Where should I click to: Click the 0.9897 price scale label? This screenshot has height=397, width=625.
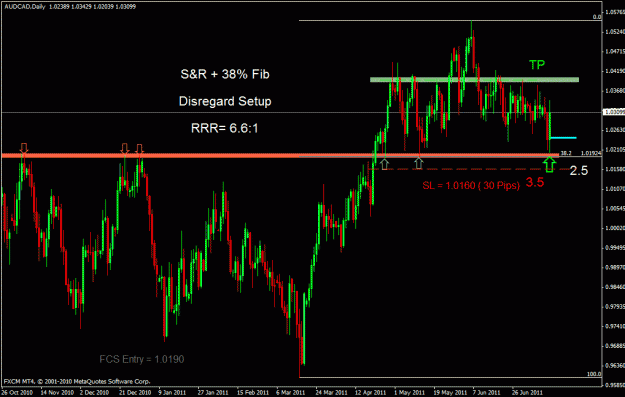click(615, 267)
